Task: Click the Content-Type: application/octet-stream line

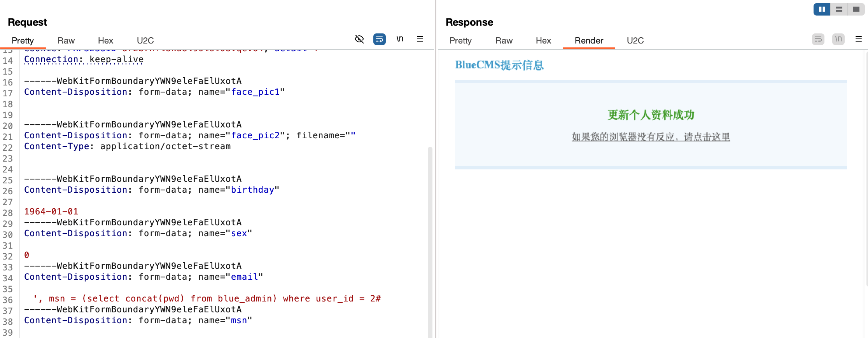Action: click(127, 146)
